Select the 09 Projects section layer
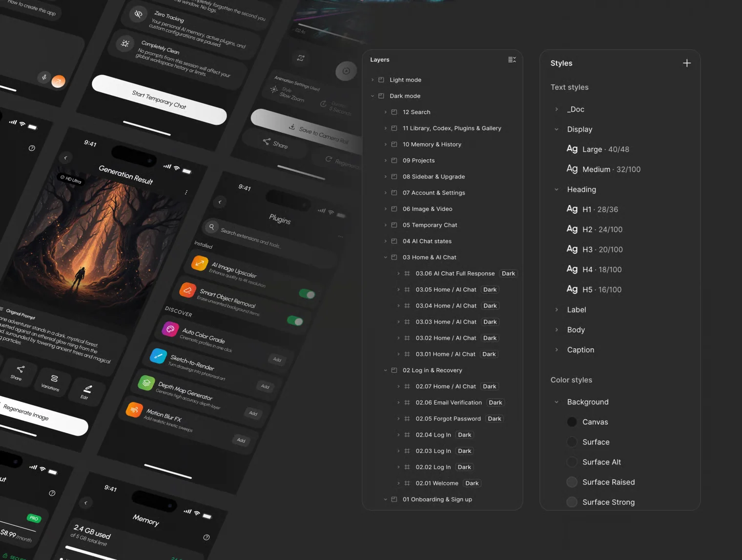 [x=418, y=160]
